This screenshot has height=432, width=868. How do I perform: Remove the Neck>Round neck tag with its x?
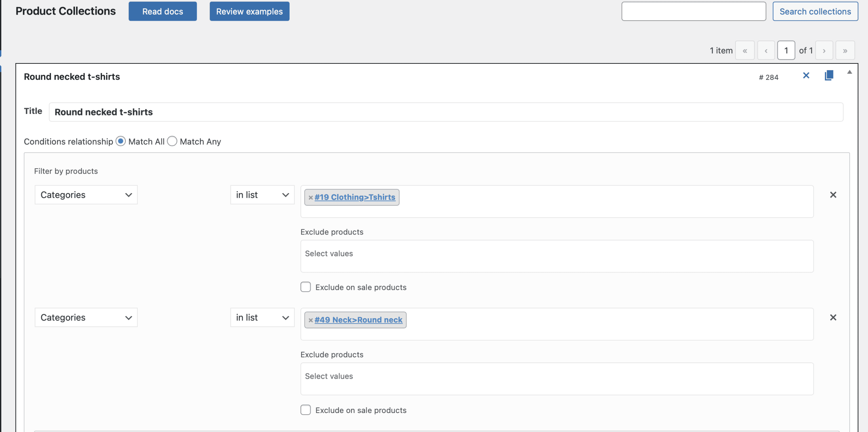pos(310,320)
